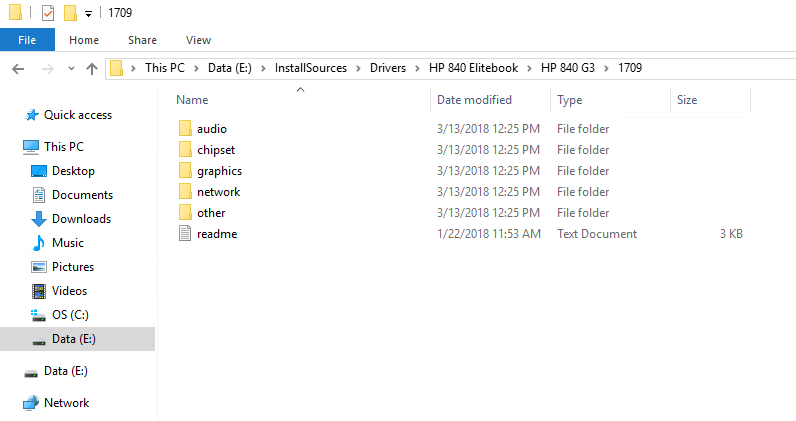
Task: Open the Share ribbon tab
Action: [142, 40]
